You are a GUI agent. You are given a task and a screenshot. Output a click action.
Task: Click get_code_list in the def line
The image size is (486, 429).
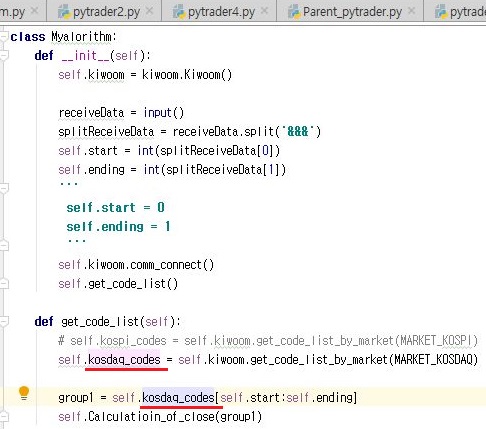pos(100,322)
